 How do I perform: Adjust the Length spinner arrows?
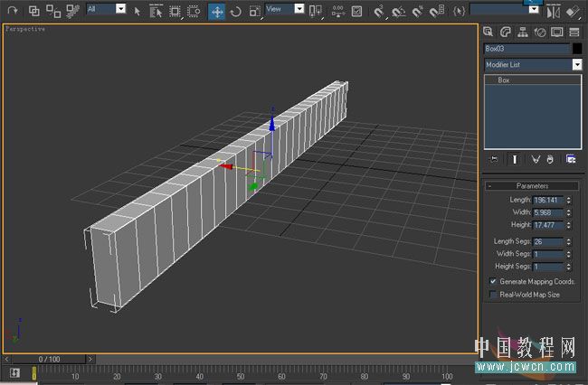point(569,200)
